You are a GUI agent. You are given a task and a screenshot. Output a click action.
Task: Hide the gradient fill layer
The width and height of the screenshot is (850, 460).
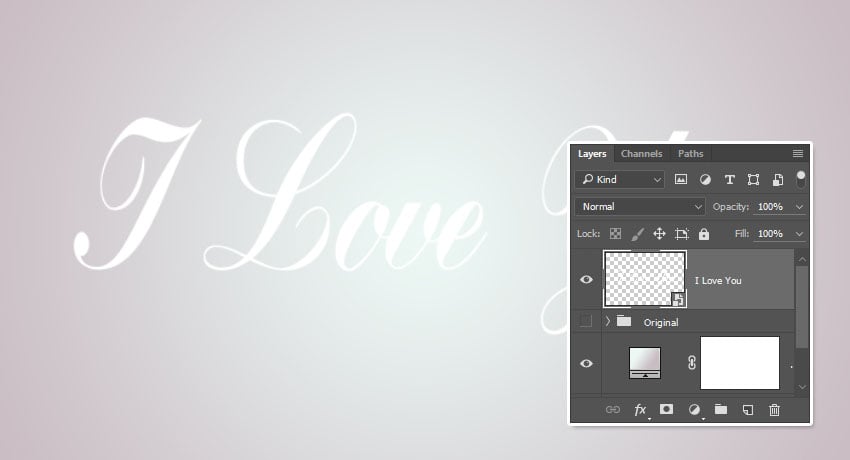tap(586, 363)
